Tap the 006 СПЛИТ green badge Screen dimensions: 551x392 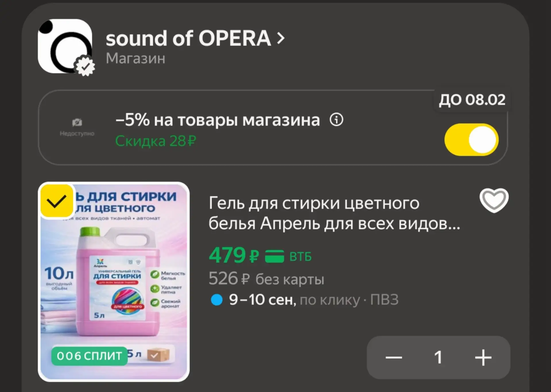point(90,356)
